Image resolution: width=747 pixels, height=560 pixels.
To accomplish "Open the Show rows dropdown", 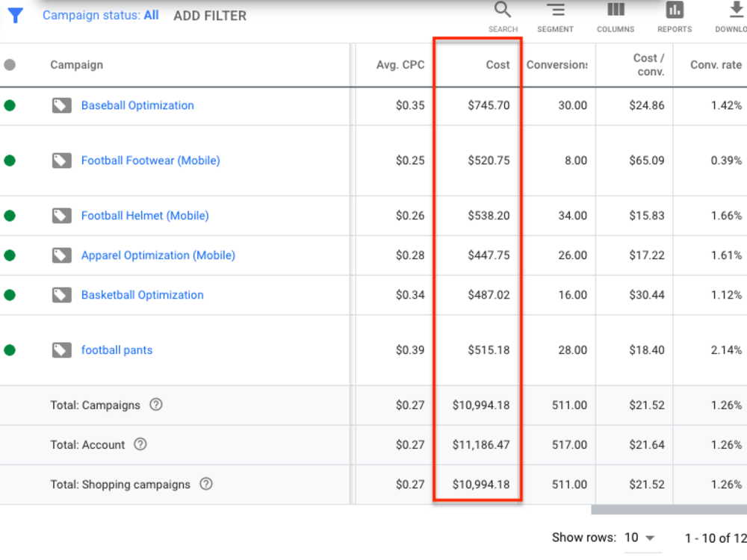I will pos(640,538).
